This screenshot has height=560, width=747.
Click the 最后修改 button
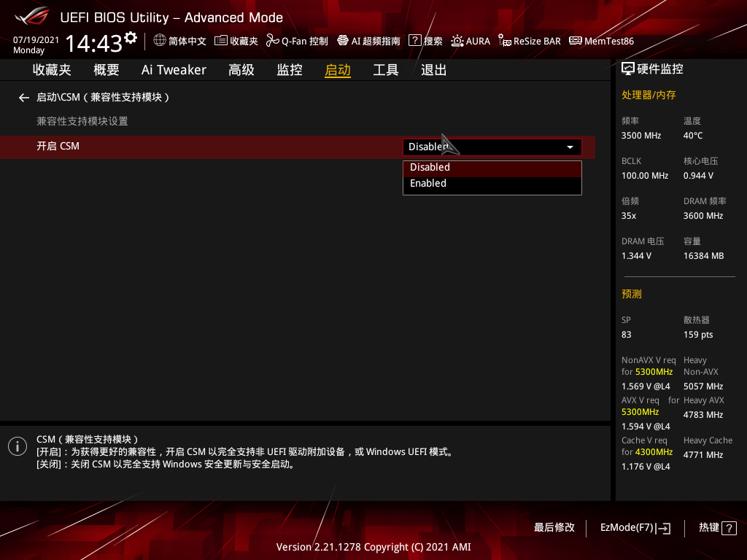(554, 528)
